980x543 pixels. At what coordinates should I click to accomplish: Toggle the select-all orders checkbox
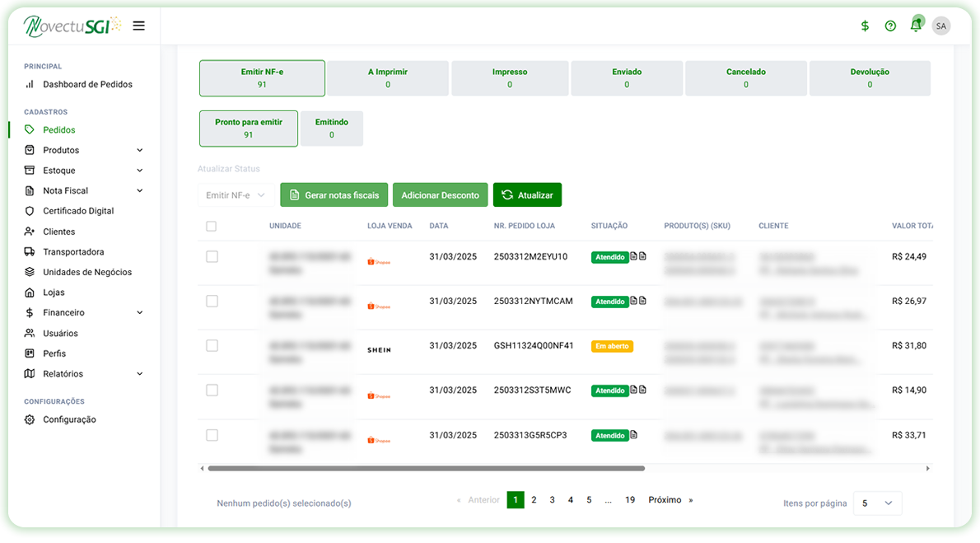212,226
